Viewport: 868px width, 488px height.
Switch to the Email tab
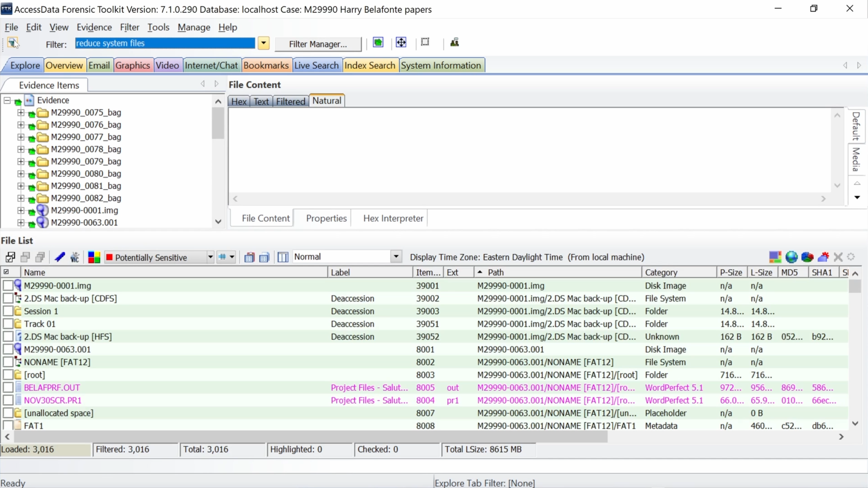tap(99, 65)
